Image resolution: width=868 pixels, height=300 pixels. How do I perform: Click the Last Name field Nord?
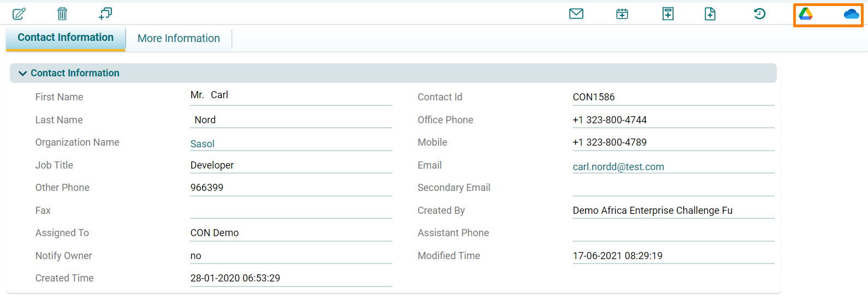click(x=291, y=120)
